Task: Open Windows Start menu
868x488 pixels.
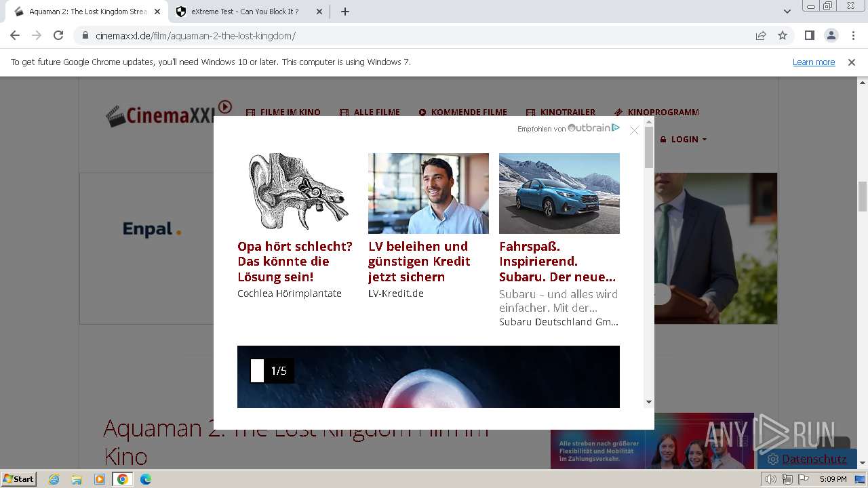Action: point(18,479)
